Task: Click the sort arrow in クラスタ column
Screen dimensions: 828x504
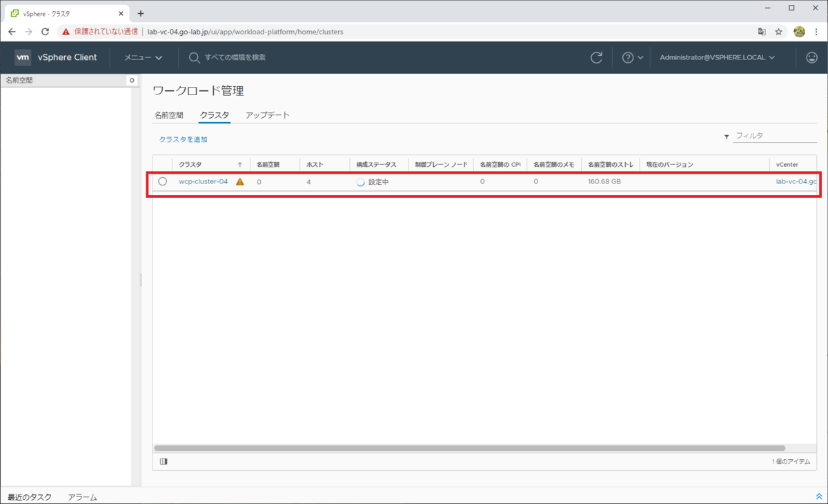Action: (239, 165)
